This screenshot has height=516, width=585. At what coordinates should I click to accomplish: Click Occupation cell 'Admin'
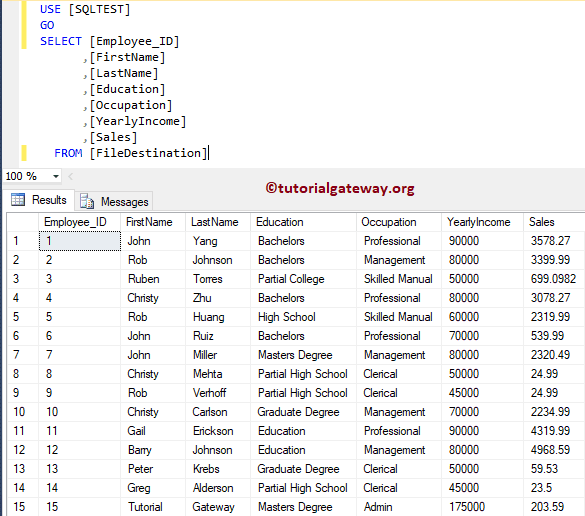coord(399,507)
